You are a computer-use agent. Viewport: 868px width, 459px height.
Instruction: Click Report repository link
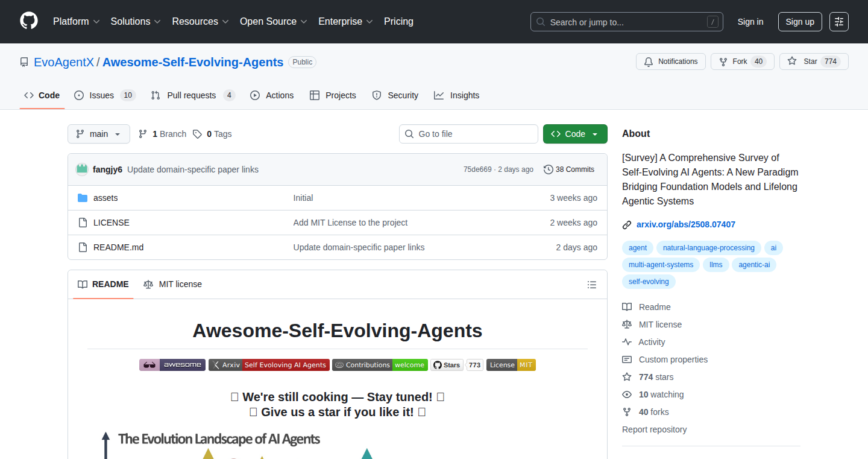tap(654, 429)
